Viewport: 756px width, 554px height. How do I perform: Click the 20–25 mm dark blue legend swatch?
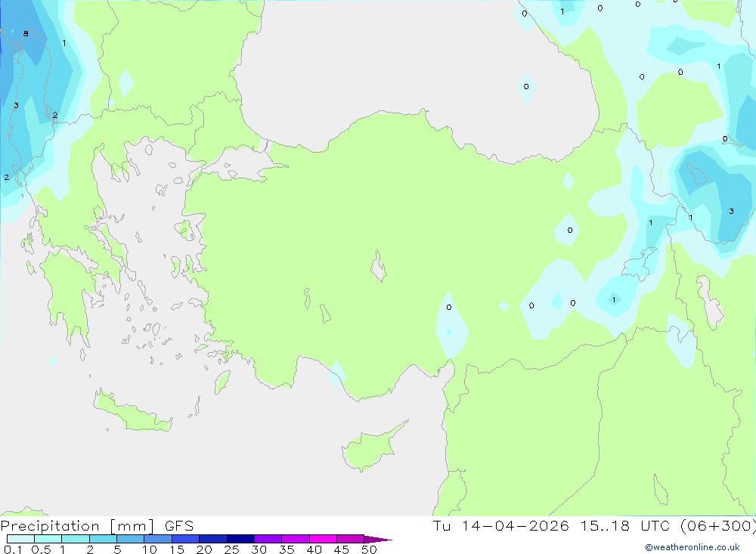point(212,539)
